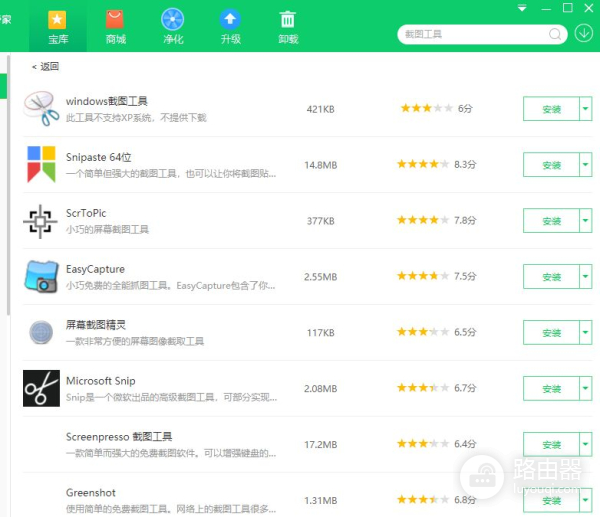Expand install options arrow for EasyCapture
600x517 pixels.
click(585, 277)
